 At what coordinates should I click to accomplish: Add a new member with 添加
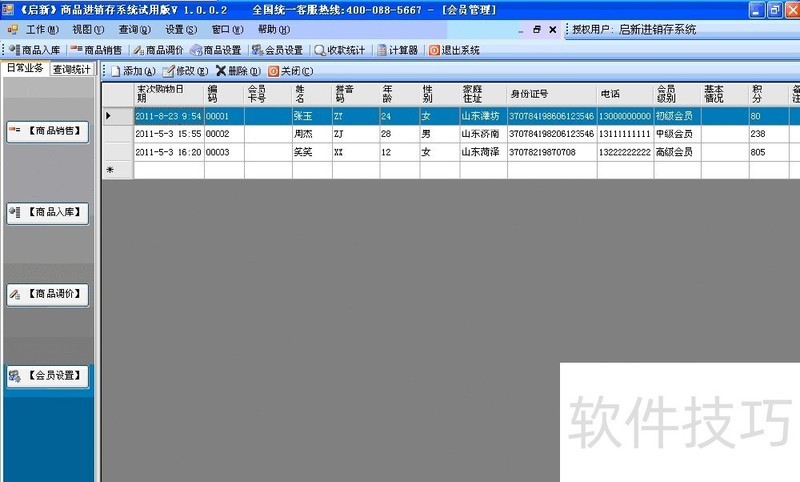[x=134, y=71]
